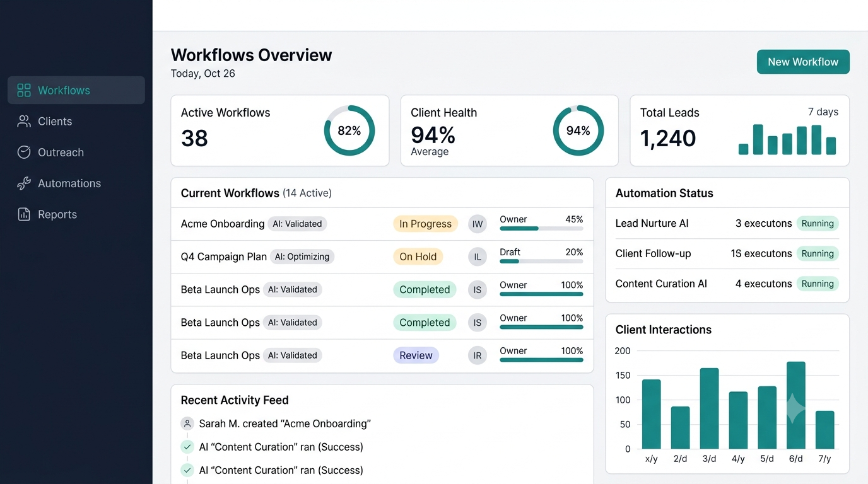The image size is (868, 484).
Task: Open the Acme Onboarding workflow name
Action: (223, 224)
